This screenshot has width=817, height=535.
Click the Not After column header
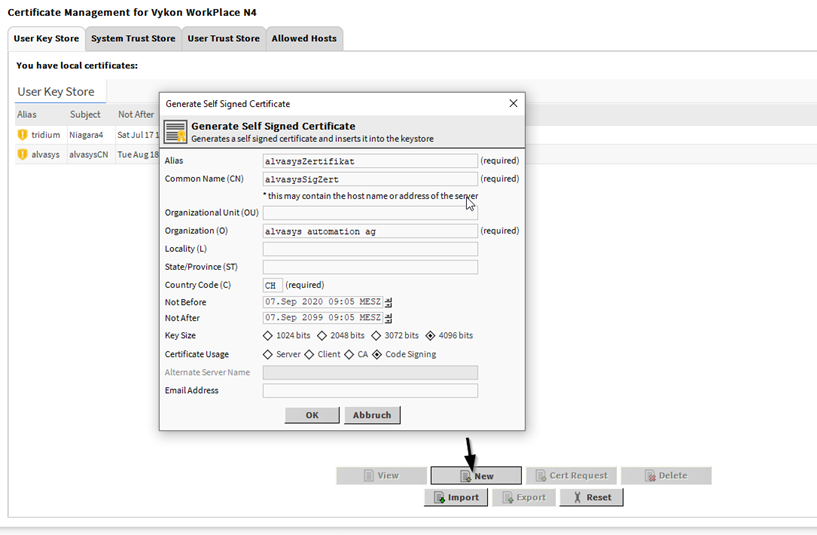pyautogui.click(x=136, y=115)
